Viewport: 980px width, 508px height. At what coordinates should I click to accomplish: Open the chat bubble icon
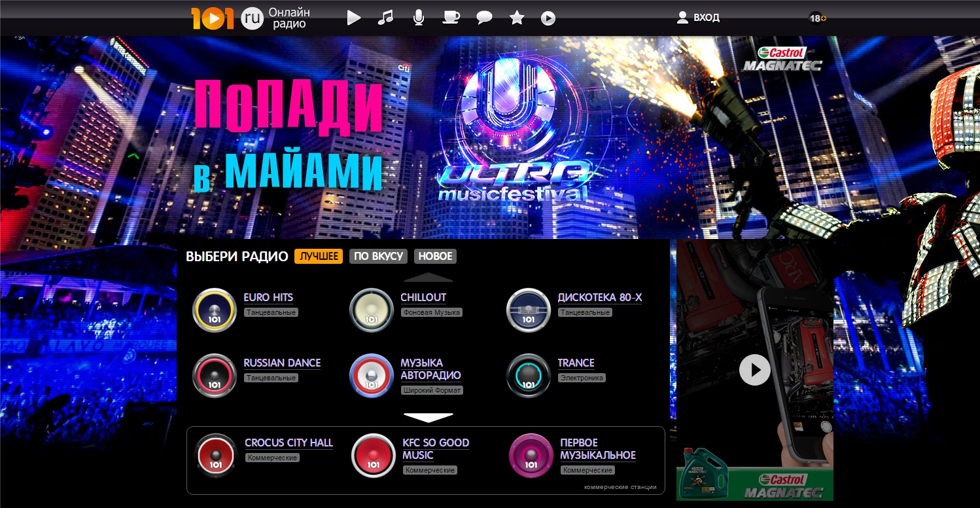484,18
